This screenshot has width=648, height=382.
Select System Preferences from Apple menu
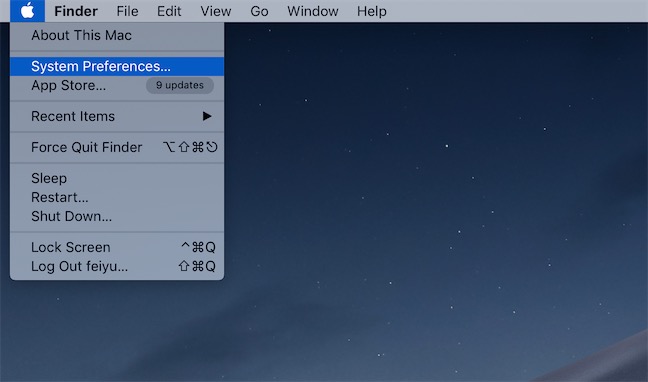pyautogui.click(x=117, y=67)
